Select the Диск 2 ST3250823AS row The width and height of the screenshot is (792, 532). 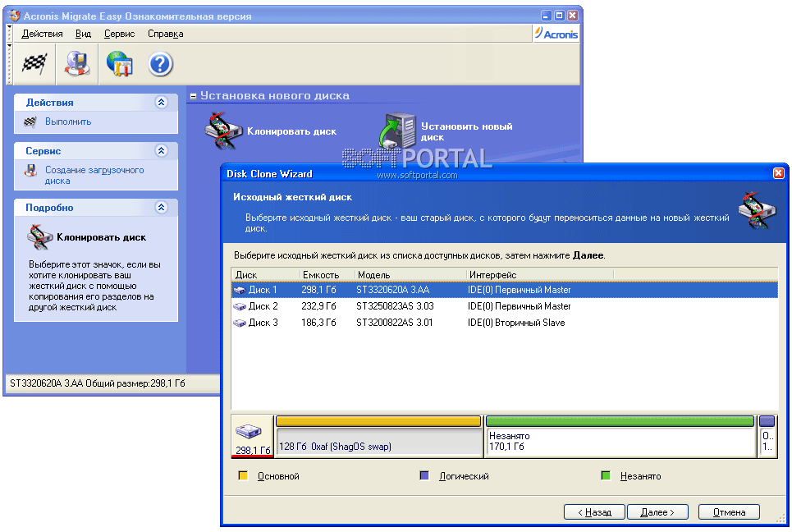click(x=504, y=306)
